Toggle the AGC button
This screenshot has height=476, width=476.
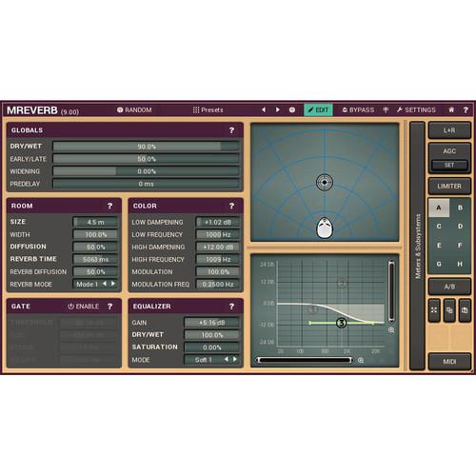click(449, 151)
